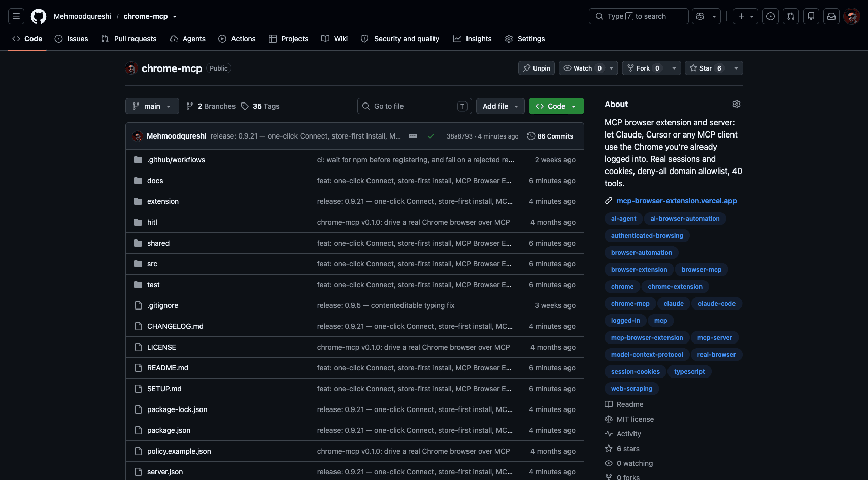Open the Security and quality tab
Screen dimensions: 868x480
(400, 39)
